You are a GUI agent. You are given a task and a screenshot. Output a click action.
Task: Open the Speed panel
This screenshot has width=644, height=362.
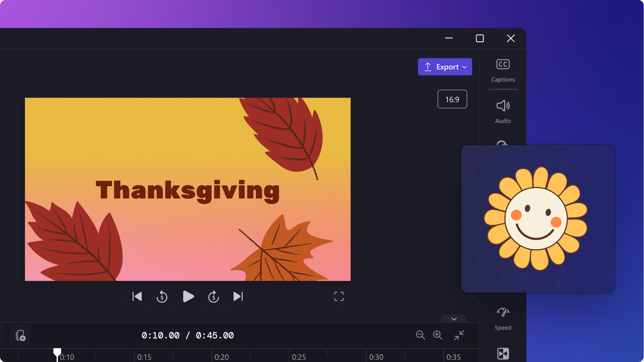(x=503, y=318)
